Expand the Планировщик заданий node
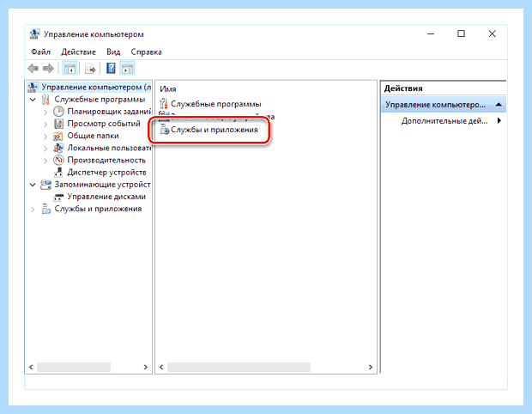This screenshot has width=532, height=414. pyautogui.click(x=45, y=112)
